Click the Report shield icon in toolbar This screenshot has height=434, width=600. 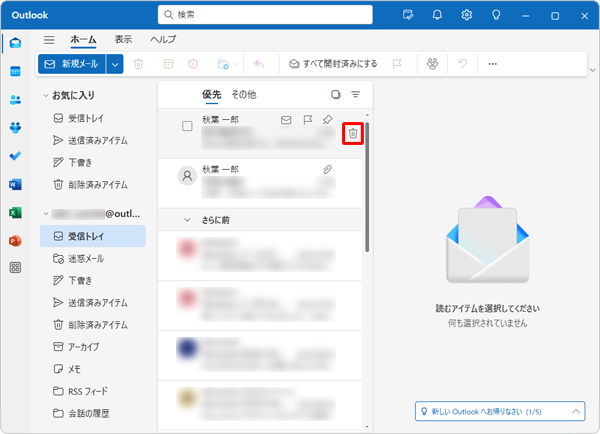click(x=193, y=64)
